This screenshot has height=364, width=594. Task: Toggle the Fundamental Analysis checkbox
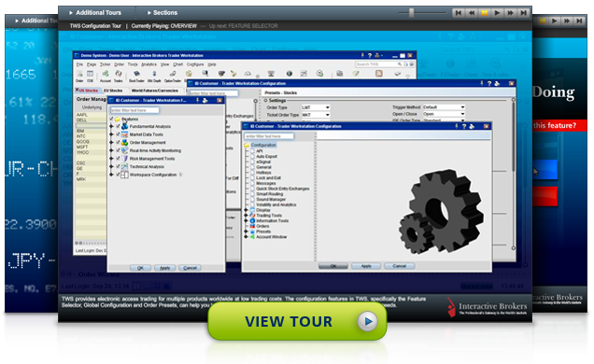click(x=118, y=126)
